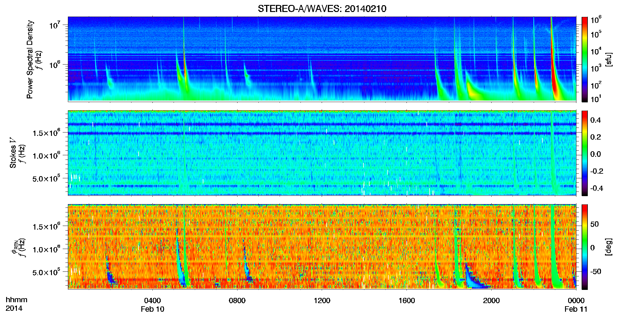Click the 10^7 frequency tick label
The image size is (644, 332).
pyautogui.click(x=54, y=25)
